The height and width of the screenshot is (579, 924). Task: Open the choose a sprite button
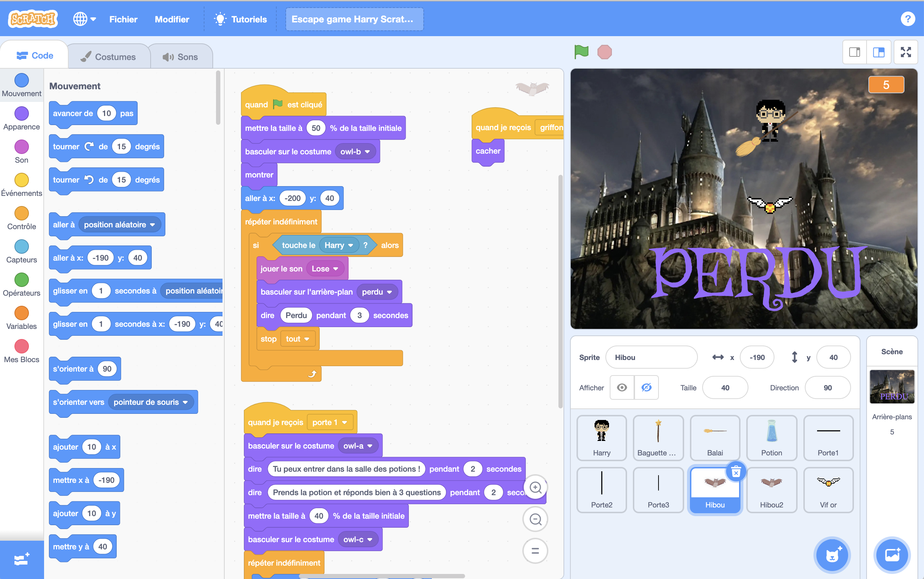pyautogui.click(x=832, y=555)
